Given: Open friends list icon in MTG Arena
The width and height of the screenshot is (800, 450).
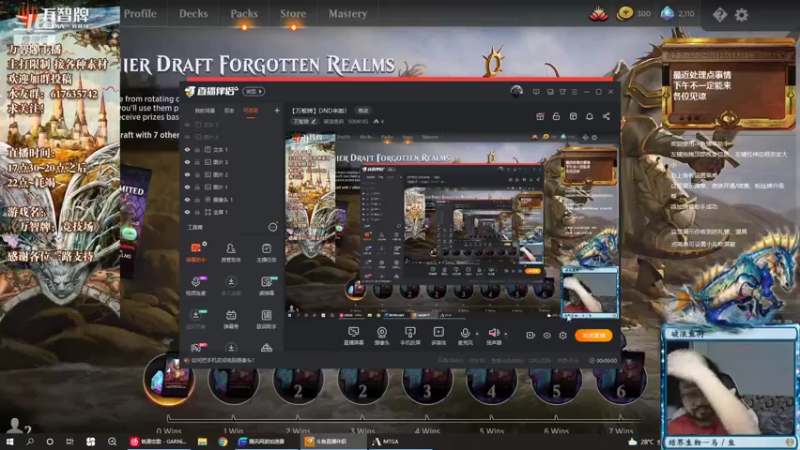Looking at the screenshot, I should click(17, 426).
